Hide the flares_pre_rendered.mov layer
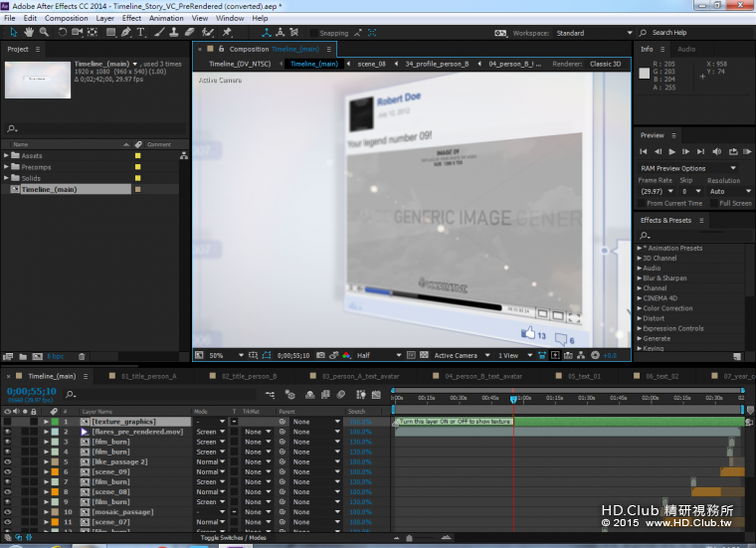The width and height of the screenshot is (756, 548). click(x=7, y=432)
